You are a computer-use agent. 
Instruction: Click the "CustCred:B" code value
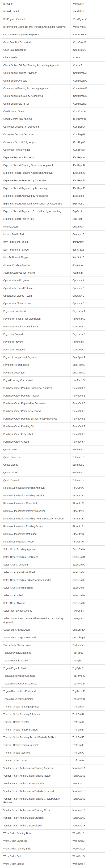coord(79,119)
